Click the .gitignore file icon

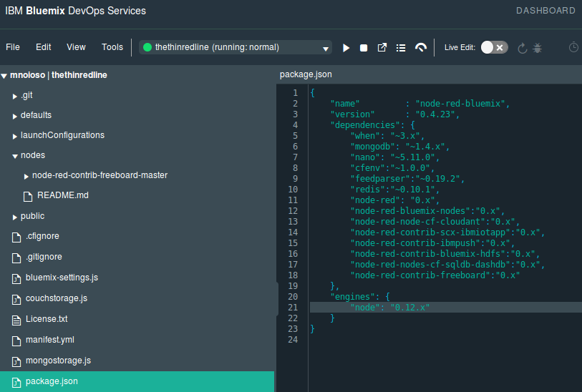16,258
